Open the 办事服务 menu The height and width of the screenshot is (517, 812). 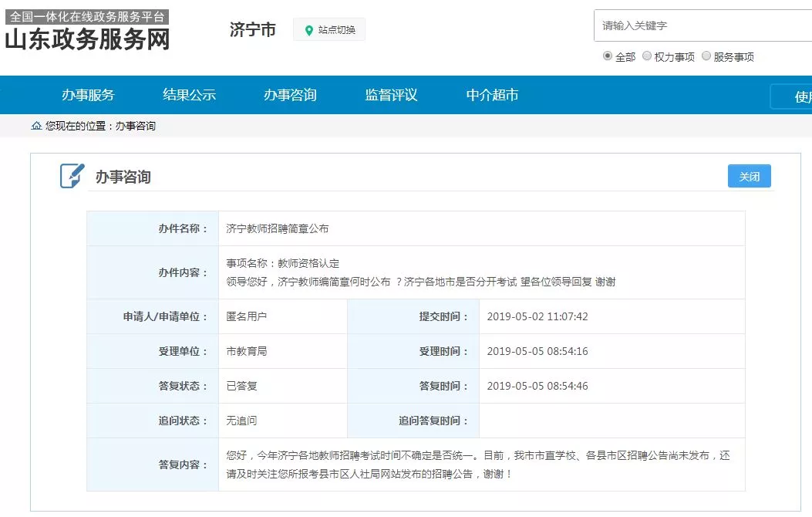coord(88,95)
